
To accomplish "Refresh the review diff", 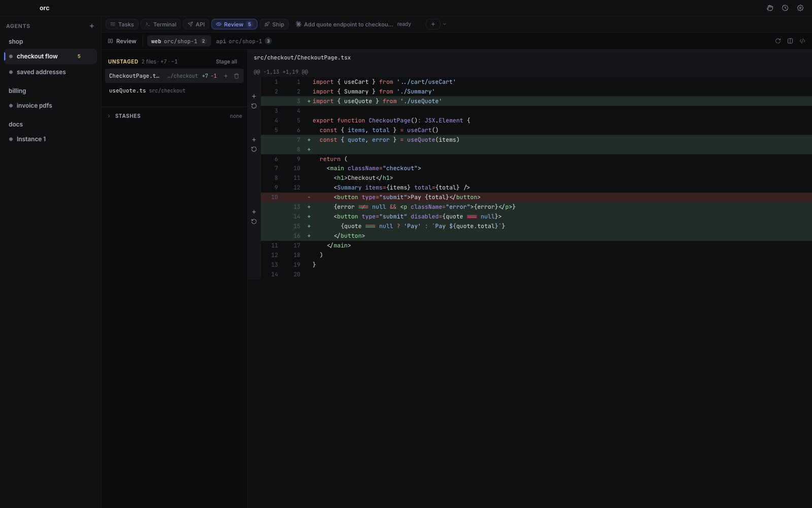I will pyautogui.click(x=778, y=41).
